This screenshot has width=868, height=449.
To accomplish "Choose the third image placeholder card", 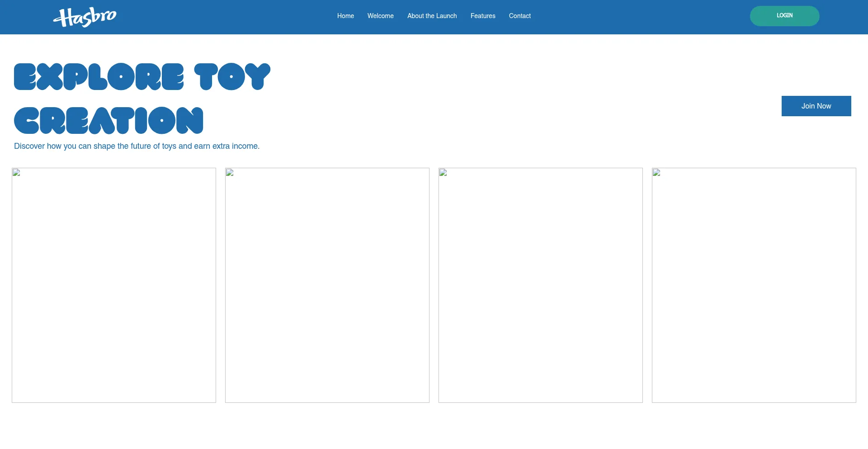I will [541, 285].
